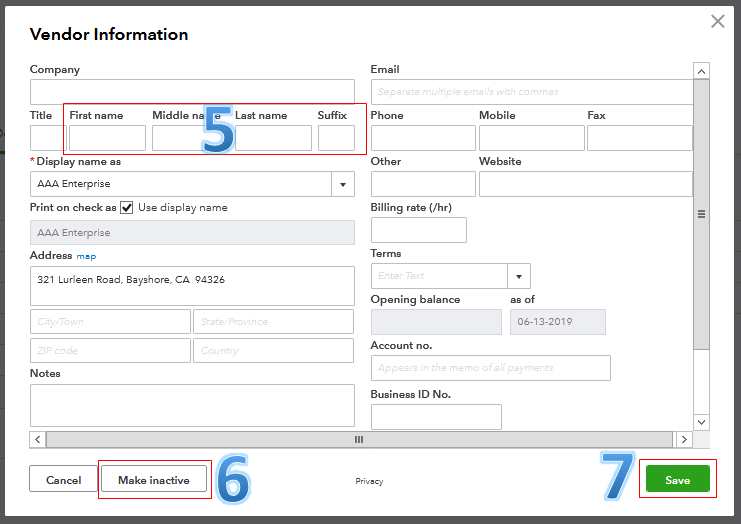This screenshot has height=524, width=741.
Task: Click the Save button
Action: 677,480
